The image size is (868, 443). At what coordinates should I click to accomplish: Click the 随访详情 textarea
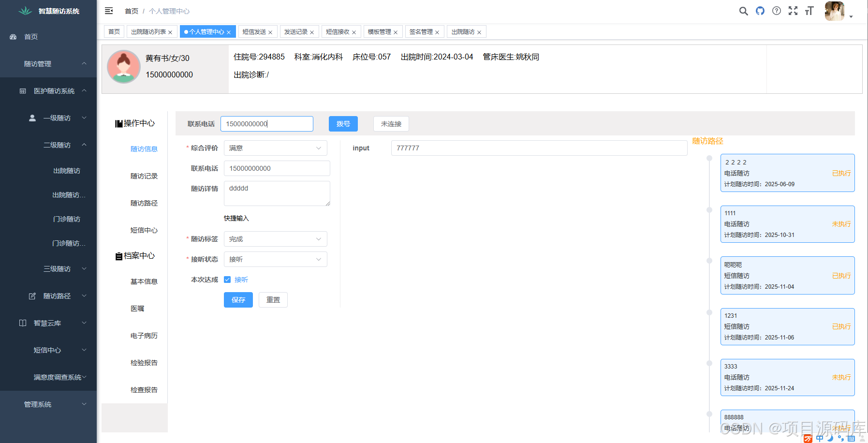tap(277, 193)
